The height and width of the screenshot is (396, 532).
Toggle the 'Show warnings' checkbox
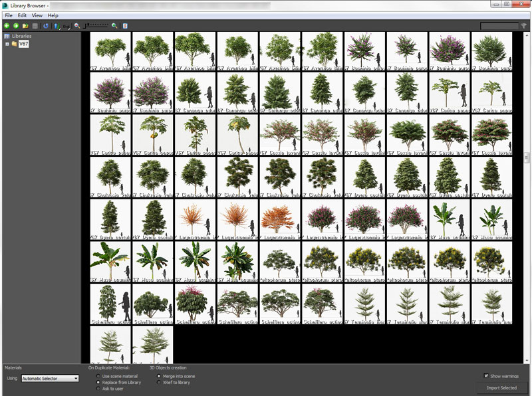click(x=487, y=375)
